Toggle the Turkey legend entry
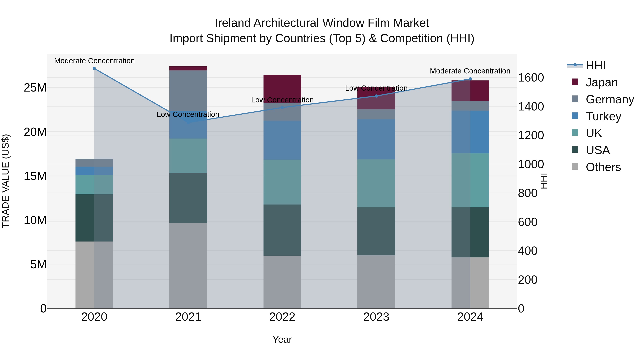The image size is (644, 362). 596,116
